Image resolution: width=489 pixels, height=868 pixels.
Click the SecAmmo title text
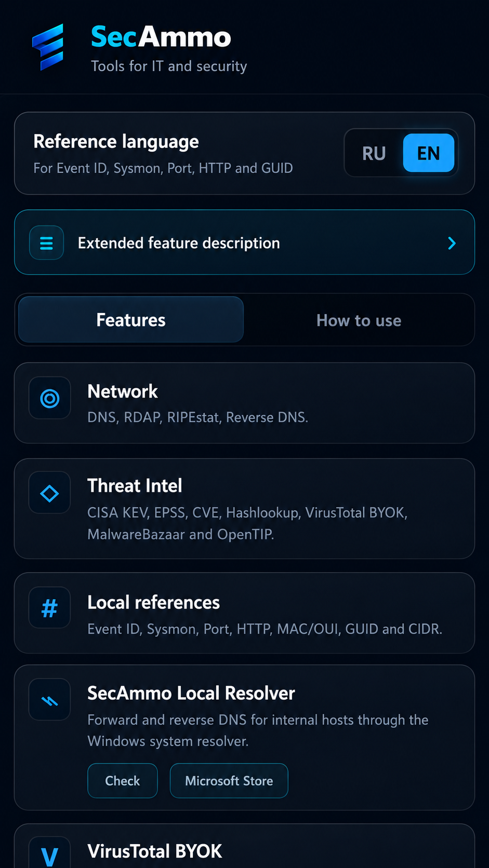coord(161,37)
